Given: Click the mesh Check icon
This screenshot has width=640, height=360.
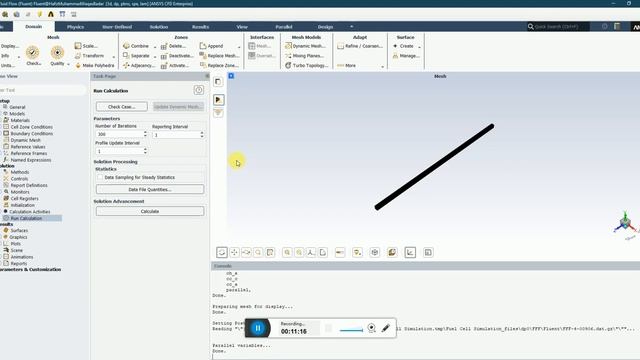Looking at the screenshot, I should pyautogui.click(x=33, y=53).
